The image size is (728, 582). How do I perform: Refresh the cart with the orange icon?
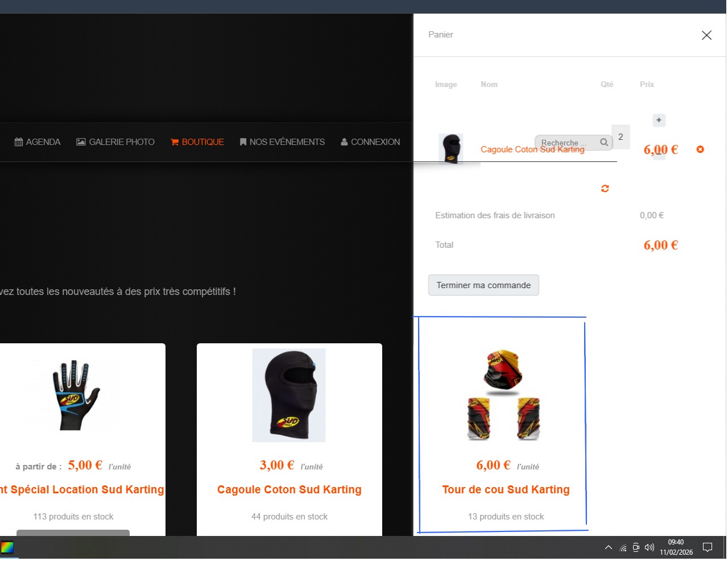pyautogui.click(x=605, y=188)
